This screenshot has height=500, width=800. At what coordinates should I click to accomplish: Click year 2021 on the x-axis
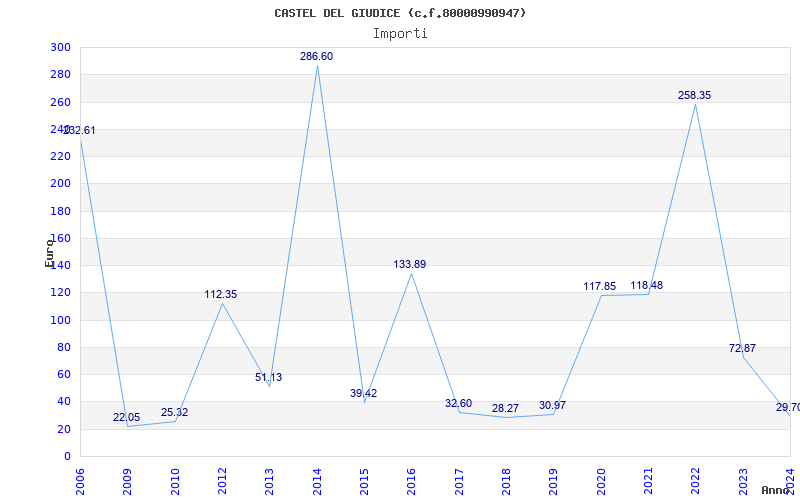(648, 482)
